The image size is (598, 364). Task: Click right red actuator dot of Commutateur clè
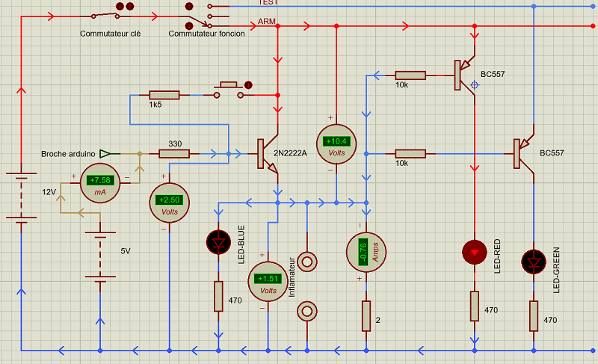[130, 7]
